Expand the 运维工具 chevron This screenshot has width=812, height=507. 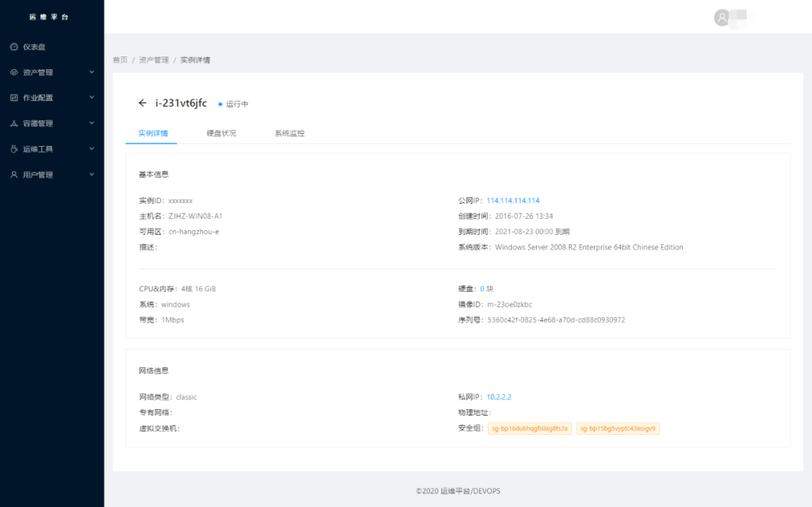[x=92, y=149]
